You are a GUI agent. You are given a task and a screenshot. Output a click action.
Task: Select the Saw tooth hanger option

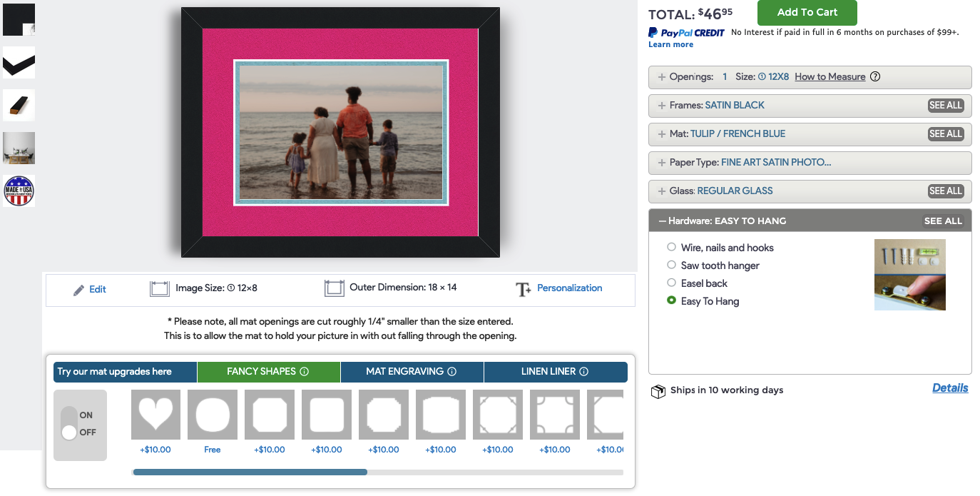671,265
